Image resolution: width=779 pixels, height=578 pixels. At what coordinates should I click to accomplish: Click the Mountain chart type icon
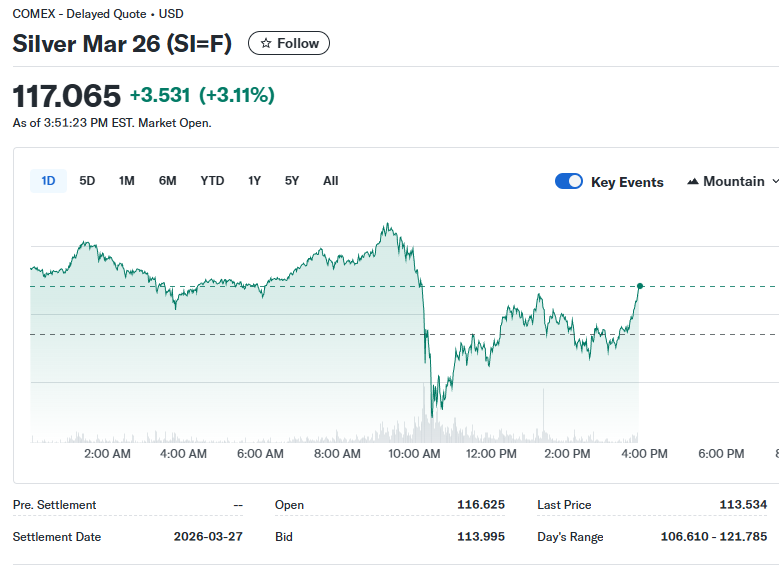(693, 182)
